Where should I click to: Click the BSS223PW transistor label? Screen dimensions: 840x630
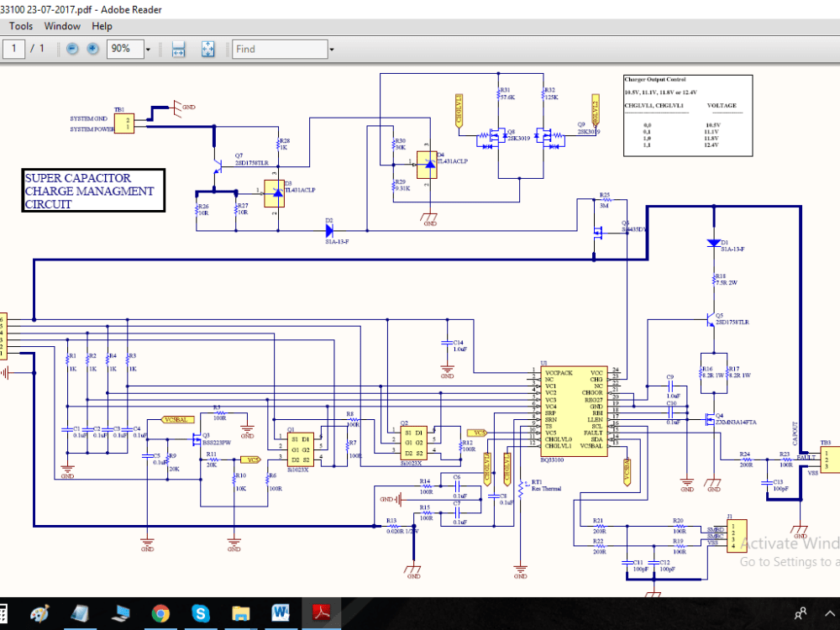(217, 443)
